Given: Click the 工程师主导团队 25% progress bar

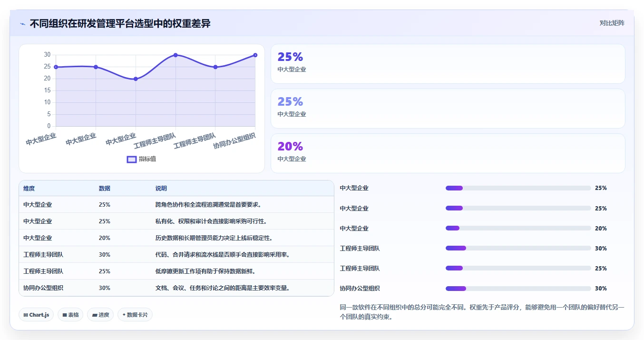Looking at the screenshot, I should [518, 268].
